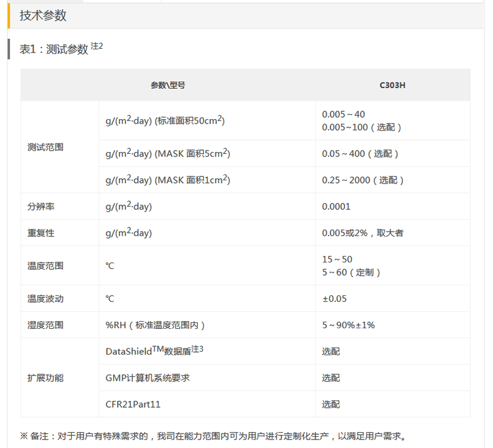The height and width of the screenshot is (448, 493).
Task: Click the 0.0001 resolution value
Action: (x=336, y=206)
